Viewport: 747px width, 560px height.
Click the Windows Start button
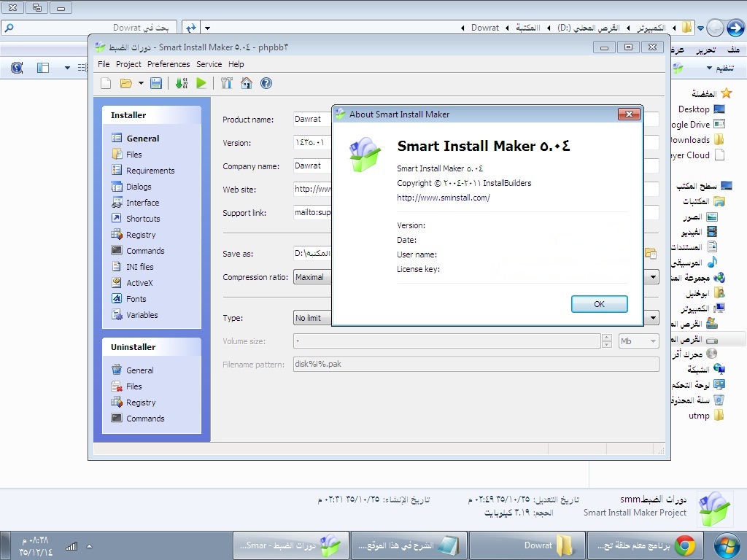point(727,545)
